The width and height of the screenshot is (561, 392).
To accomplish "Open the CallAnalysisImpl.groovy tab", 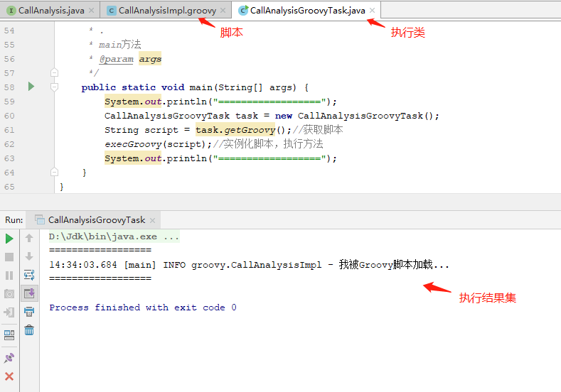I will 167,11.
